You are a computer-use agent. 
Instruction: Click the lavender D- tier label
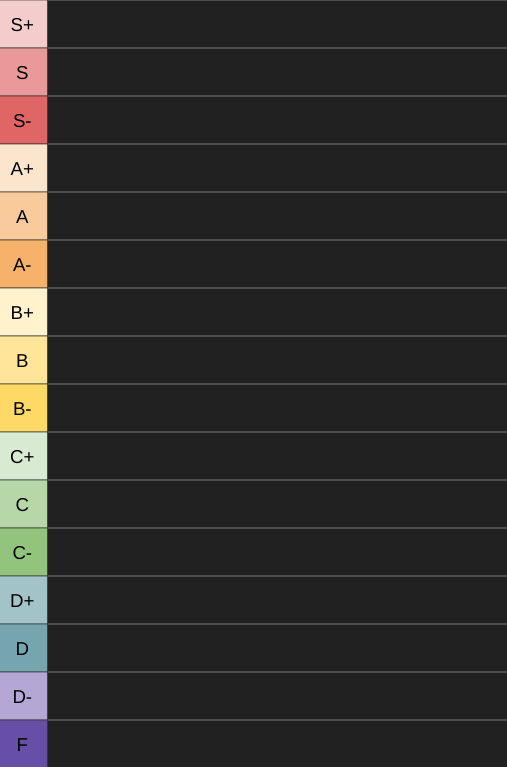click(23, 695)
